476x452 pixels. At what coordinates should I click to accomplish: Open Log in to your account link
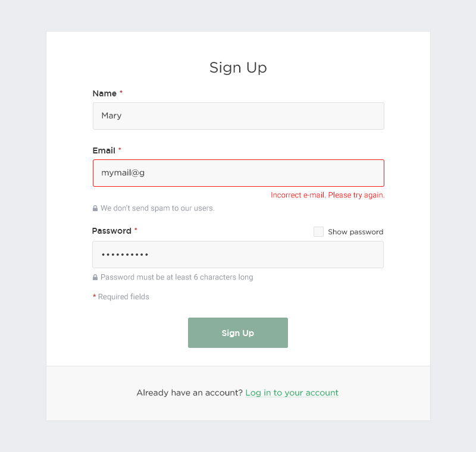coord(292,393)
